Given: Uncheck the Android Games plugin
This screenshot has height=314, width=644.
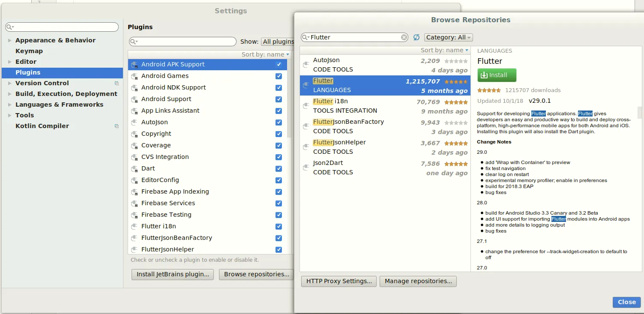Looking at the screenshot, I should tap(279, 76).
